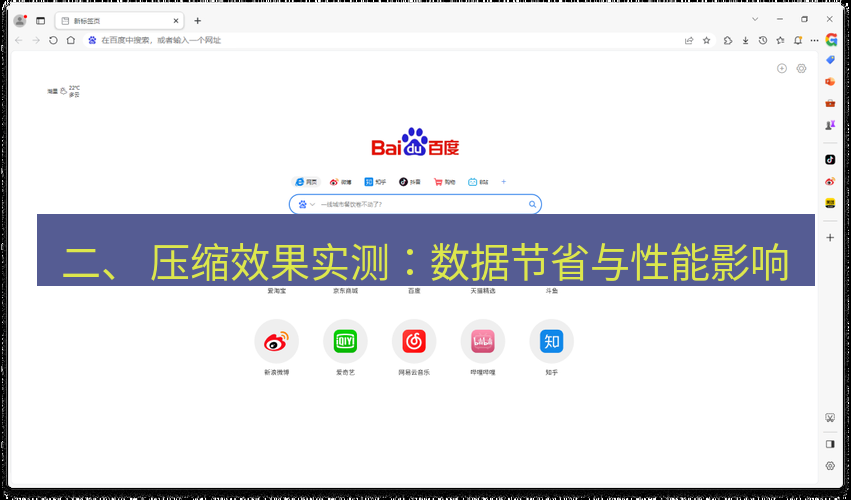Open the chess games sidebar icon
Screen dimensions: 851x500
pyautogui.click(x=830, y=125)
